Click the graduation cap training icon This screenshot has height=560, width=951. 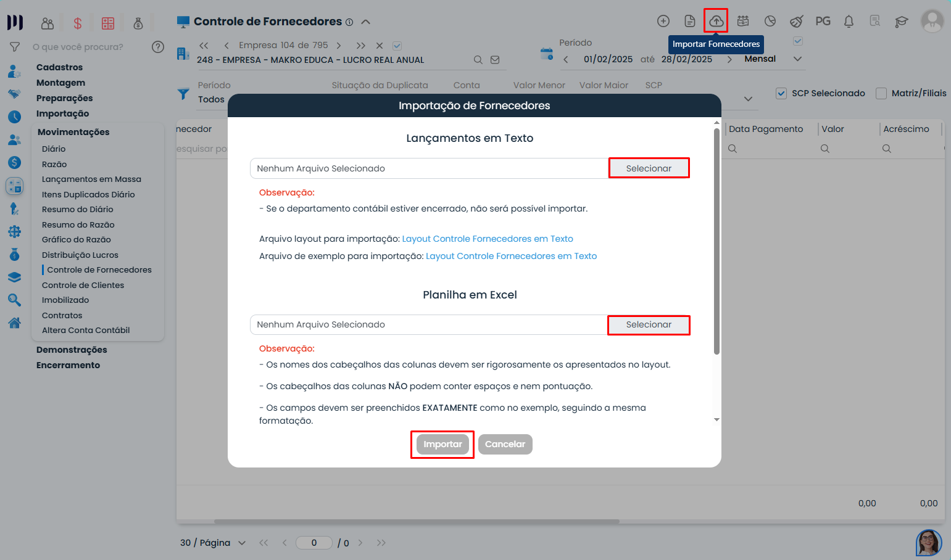(x=902, y=22)
